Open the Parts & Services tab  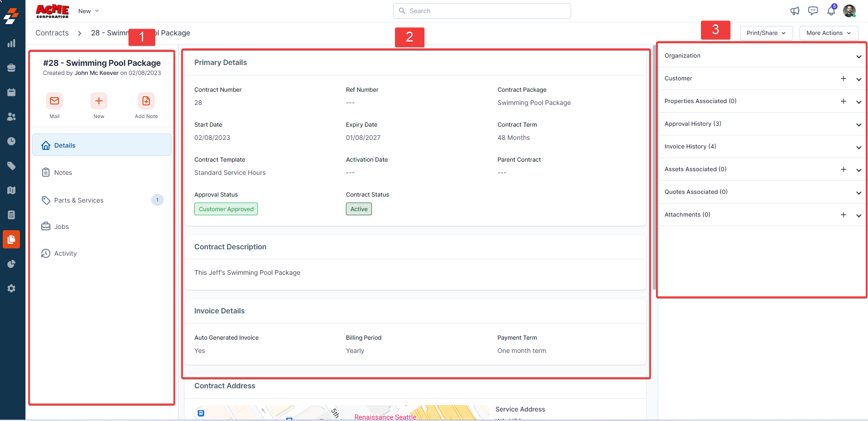79,200
